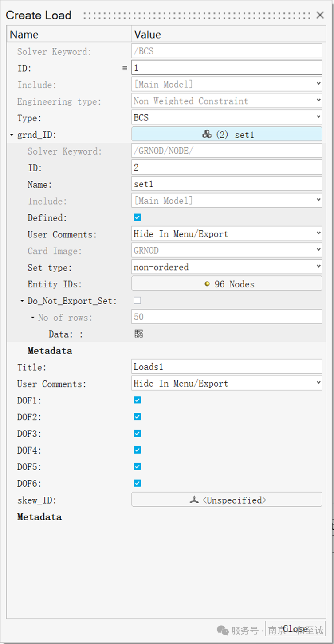This screenshot has width=334, height=644.
Task: Click the 'Entity IDs:' label
Action: click(55, 284)
